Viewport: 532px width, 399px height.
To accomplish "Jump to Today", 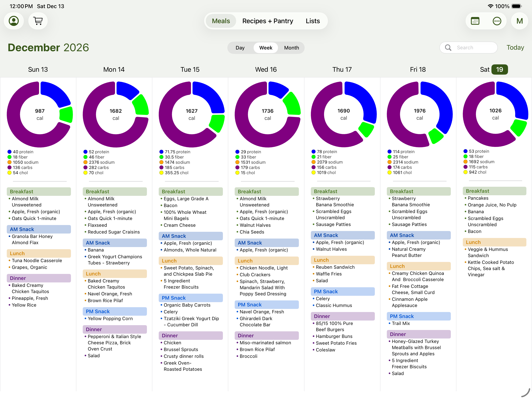I will (x=515, y=48).
